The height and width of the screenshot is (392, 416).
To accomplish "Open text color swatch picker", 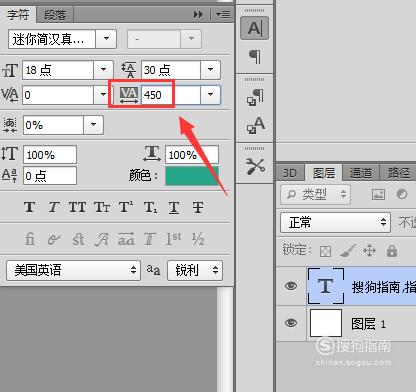I will pyautogui.click(x=192, y=176).
